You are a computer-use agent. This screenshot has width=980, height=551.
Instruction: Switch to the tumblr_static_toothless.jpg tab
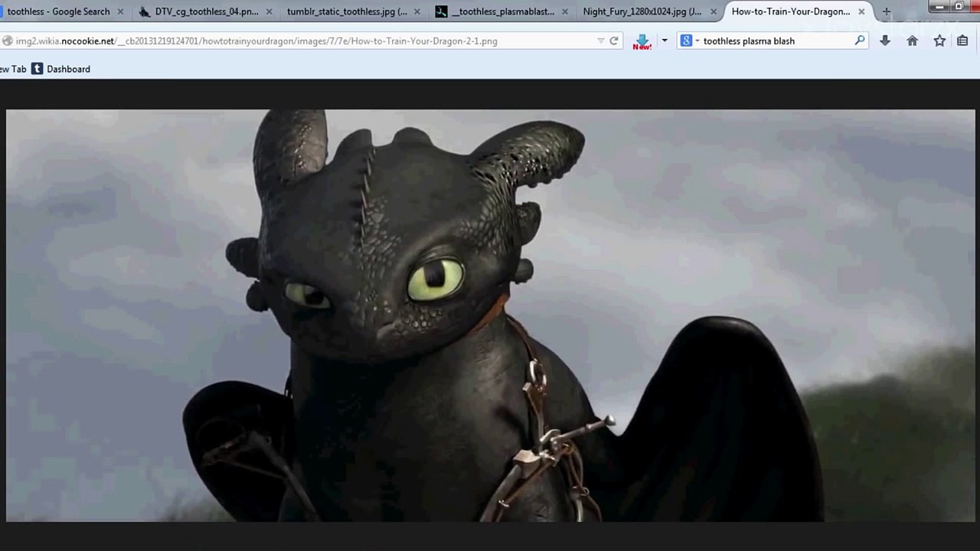pyautogui.click(x=347, y=11)
